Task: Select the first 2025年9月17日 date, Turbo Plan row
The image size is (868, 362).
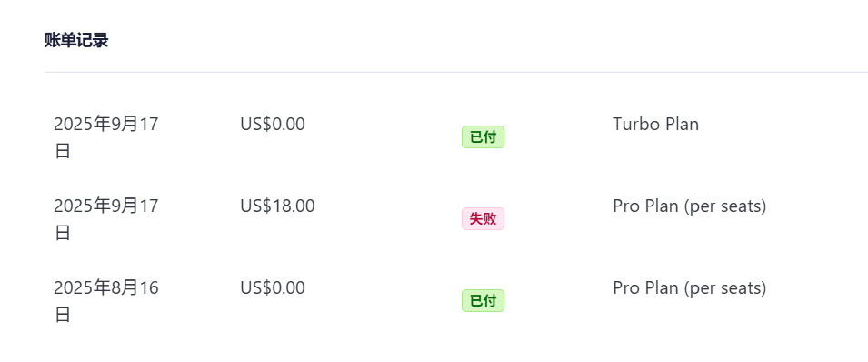Action: [x=106, y=137]
